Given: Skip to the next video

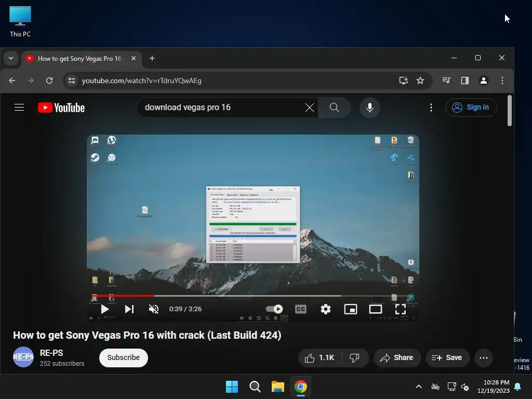Looking at the screenshot, I should coord(129,309).
